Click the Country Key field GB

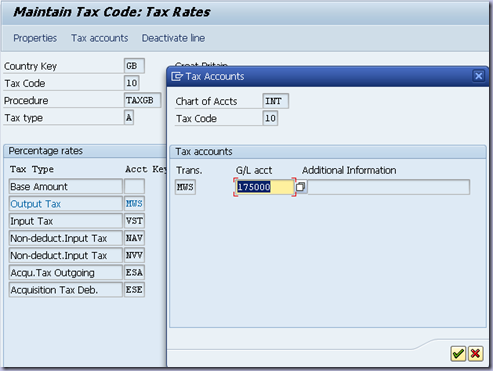coord(134,66)
